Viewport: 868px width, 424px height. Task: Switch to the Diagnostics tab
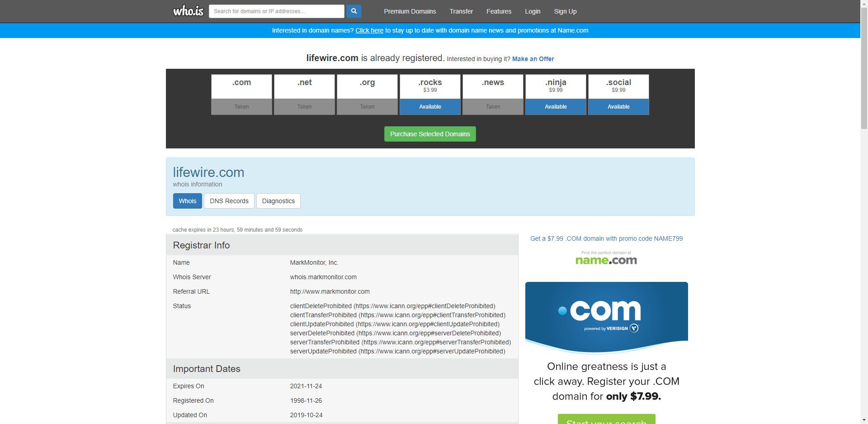pyautogui.click(x=278, y=201)
